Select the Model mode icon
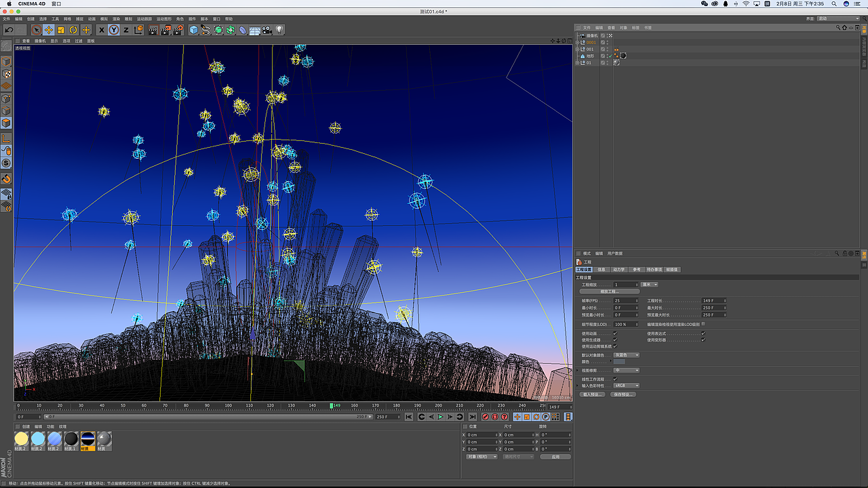The width and height of the screenshot is (868, 488). tap(6, 62)
